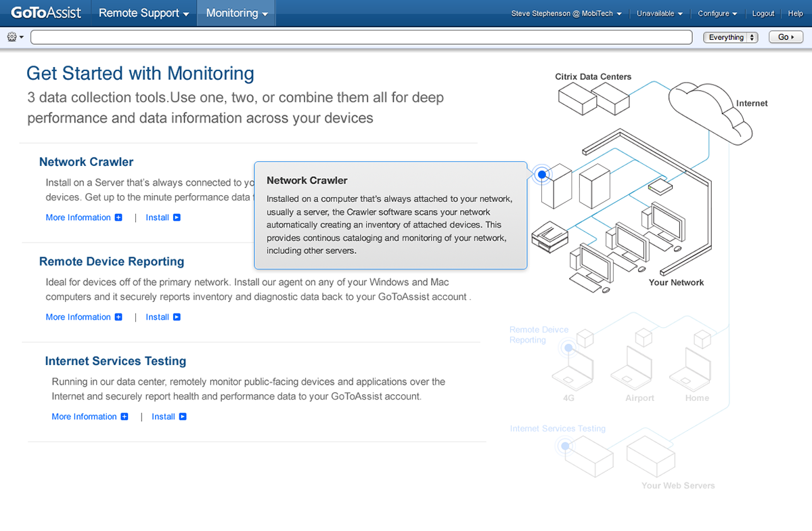Viewport: 812px width, 531px height.
Task: Click plus icon beside Remote Device Reporting More Information
Action: pos(118,317)
